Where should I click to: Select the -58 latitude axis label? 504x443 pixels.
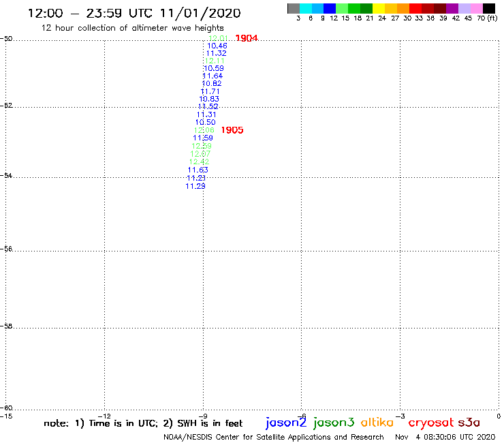6,326
